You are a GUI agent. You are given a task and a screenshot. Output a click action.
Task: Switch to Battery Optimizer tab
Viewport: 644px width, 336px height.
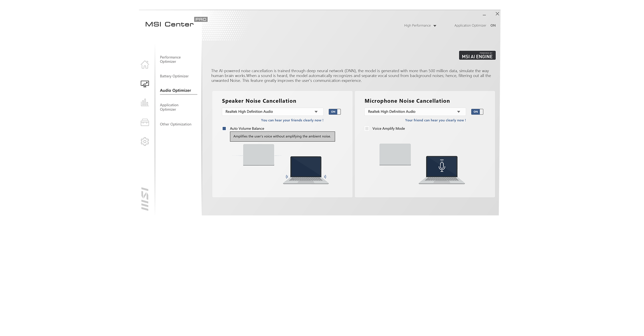pos(174,76)
